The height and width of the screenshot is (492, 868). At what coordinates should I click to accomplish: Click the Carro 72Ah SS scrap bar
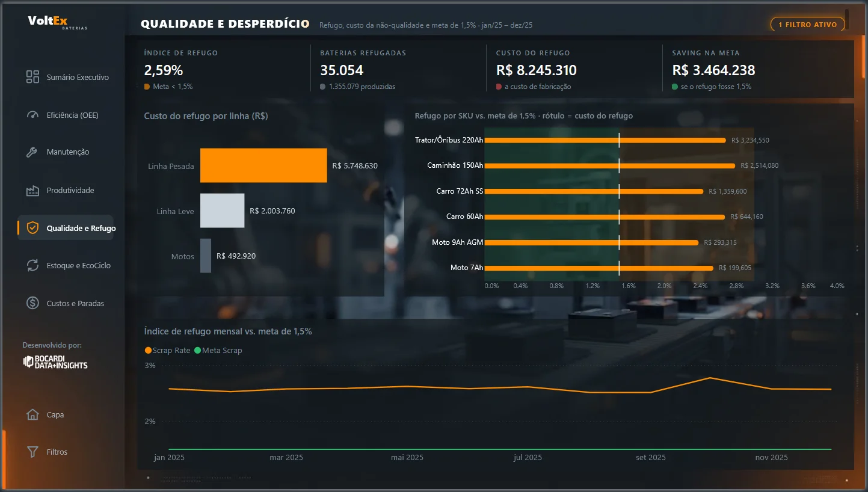pyautogui.click(x=594, y=191)
